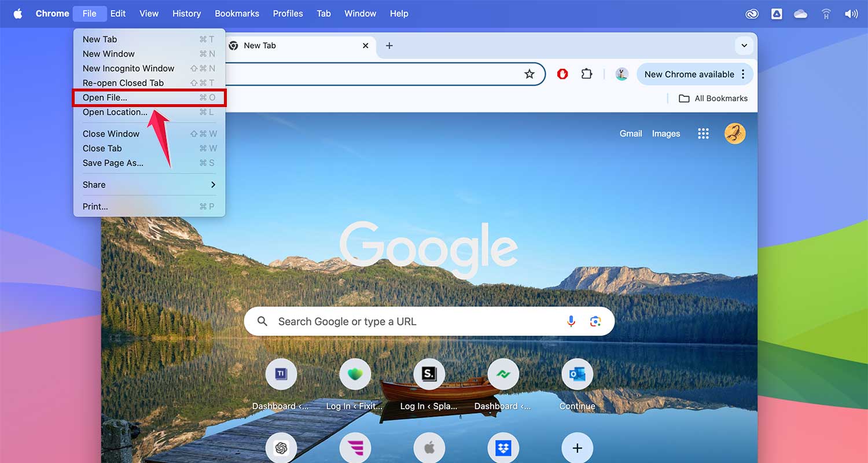Open the Outlook 'Continue' shortcut

click(x=577, y=374)
